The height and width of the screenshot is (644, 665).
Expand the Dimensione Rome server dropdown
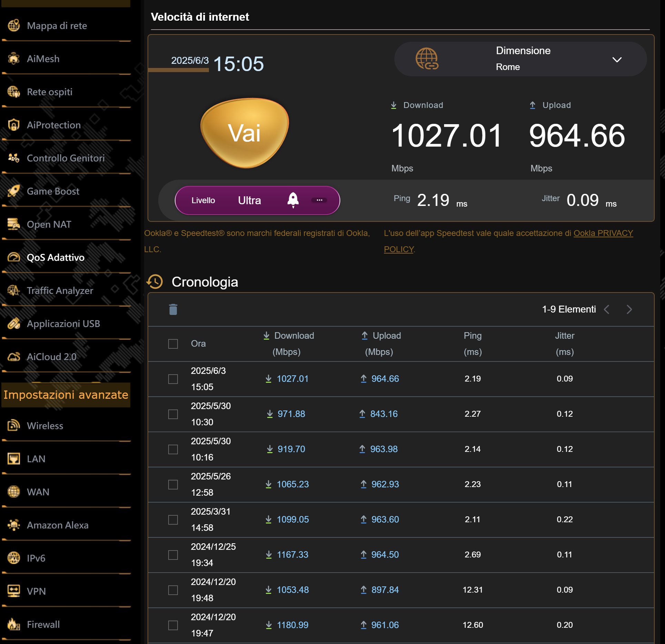pos(617,60)
